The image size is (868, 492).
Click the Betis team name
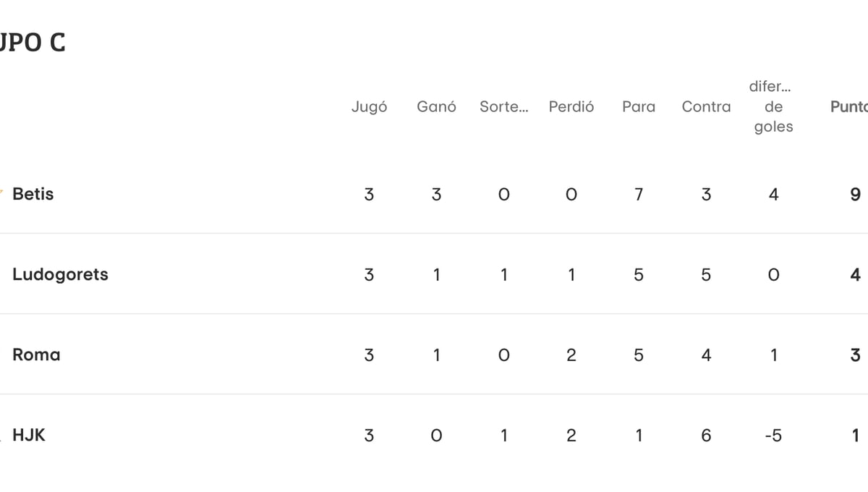pos(33,194)
